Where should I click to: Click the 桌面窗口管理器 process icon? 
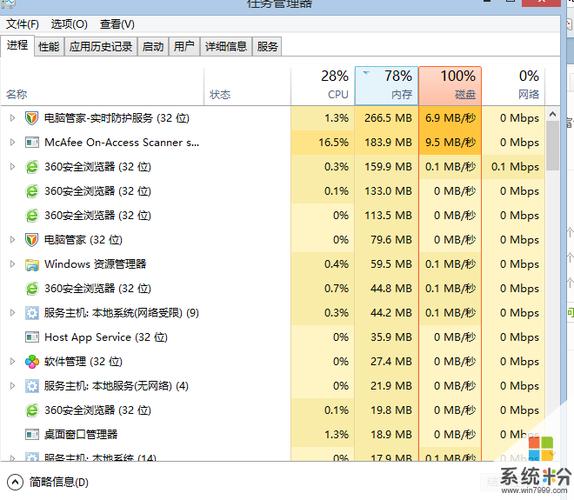pos(32,434)
